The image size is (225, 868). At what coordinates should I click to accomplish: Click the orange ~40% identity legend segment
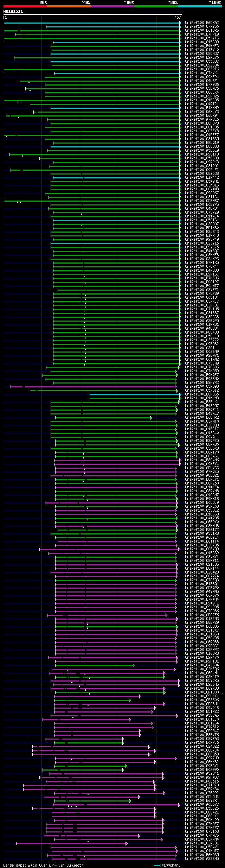pos(69,6)
